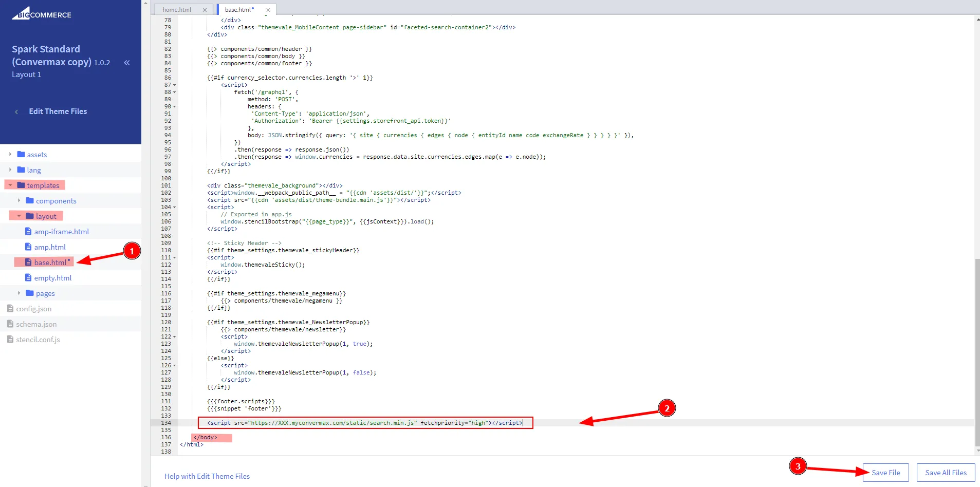This screenshot has width=980, height=487.
Task: Expand the components folder arrow
Action: tap(19, 201)
